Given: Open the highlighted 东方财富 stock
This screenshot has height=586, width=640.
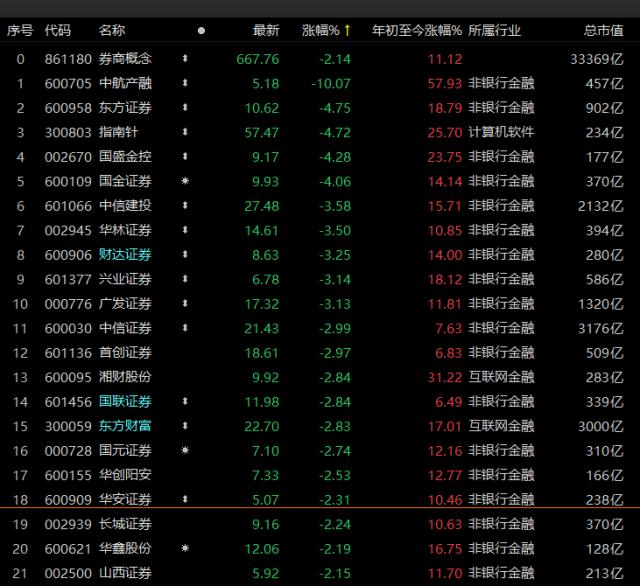Looking at the screenshot, I should tap(125, 426).
